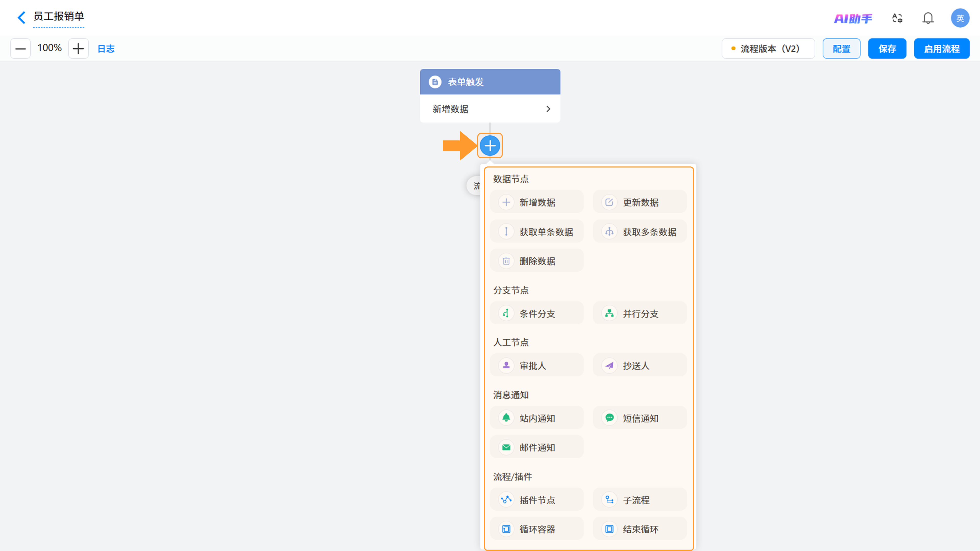Open the AI助手 assistant
The height and width of the screenshot is (551, 980).
coord(853,18)
